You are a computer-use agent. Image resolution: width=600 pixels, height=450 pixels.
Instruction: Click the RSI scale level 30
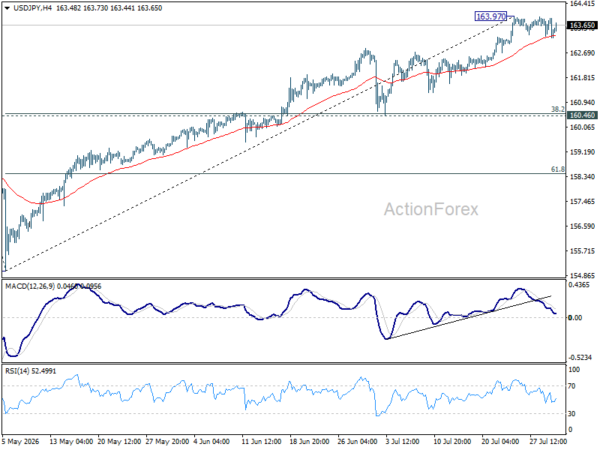[x=572, y=414]
